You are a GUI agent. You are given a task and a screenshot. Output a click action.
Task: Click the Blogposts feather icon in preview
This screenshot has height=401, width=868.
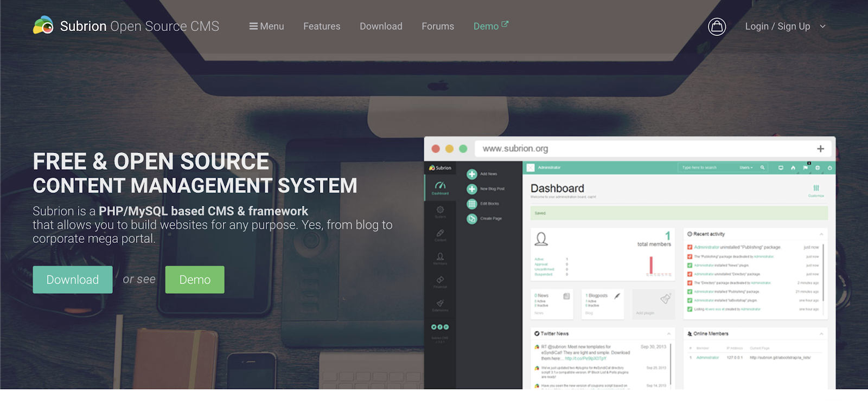coord(617,296)
